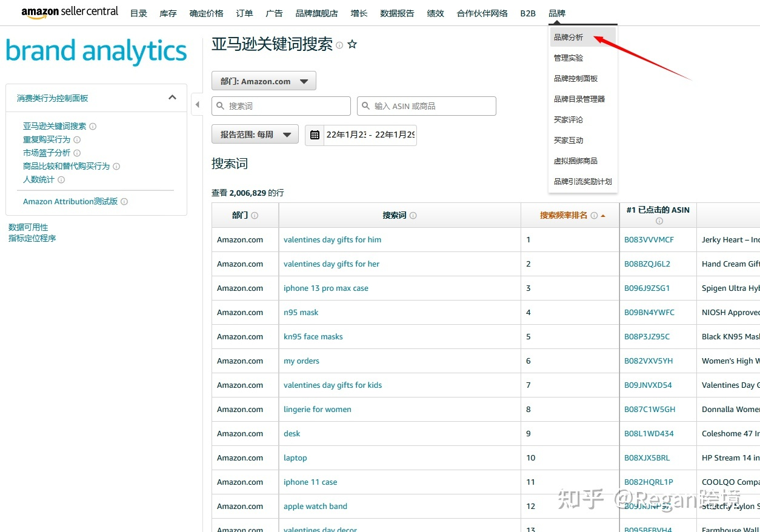Select 品牌分析 from the 品牌 menu

pos(568,38)
